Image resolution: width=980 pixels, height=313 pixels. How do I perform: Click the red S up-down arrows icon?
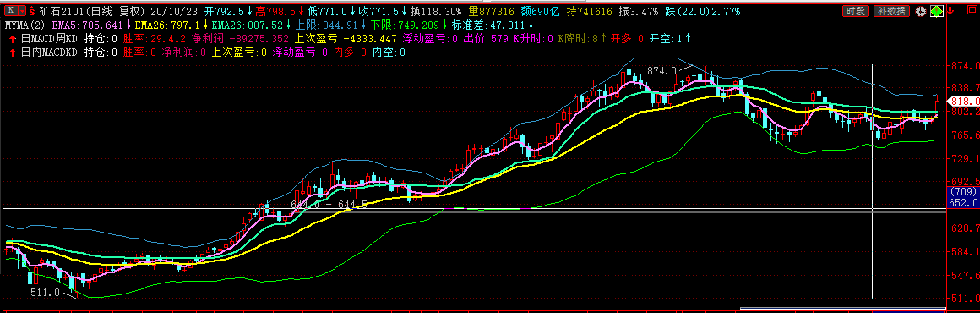(32, 11)
